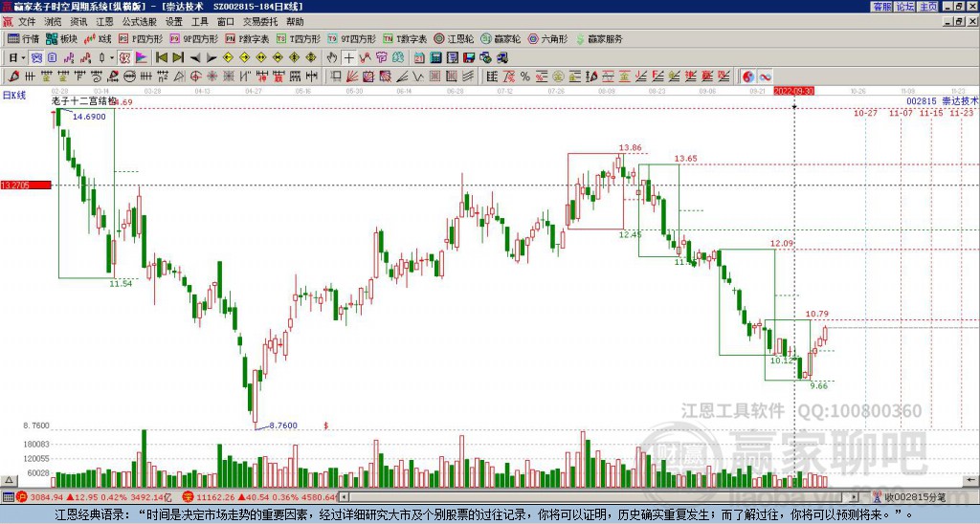
Task: Open the 六角形 hexagon tool
Action: click(547, 38)
